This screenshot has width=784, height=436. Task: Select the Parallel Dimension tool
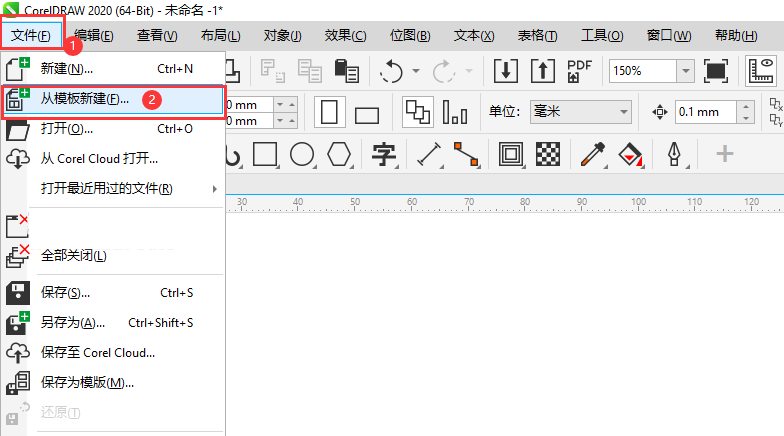tap(429, 154)
